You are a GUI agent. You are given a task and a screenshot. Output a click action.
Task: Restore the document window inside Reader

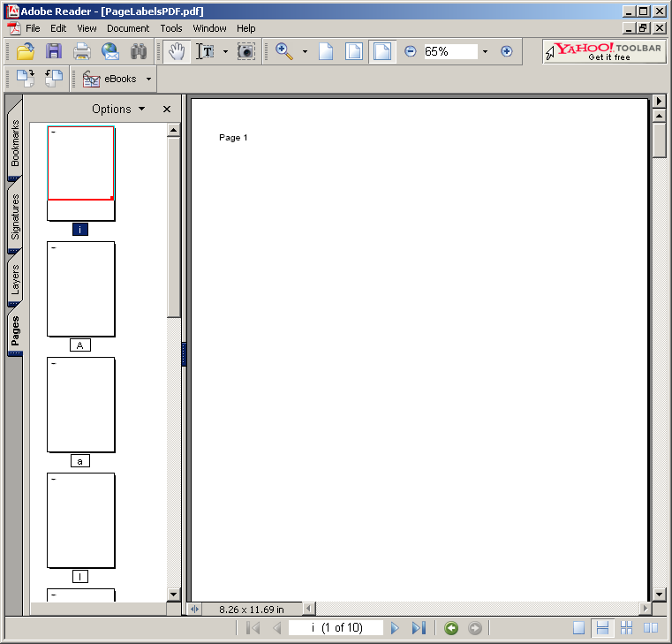coord(642,28)
